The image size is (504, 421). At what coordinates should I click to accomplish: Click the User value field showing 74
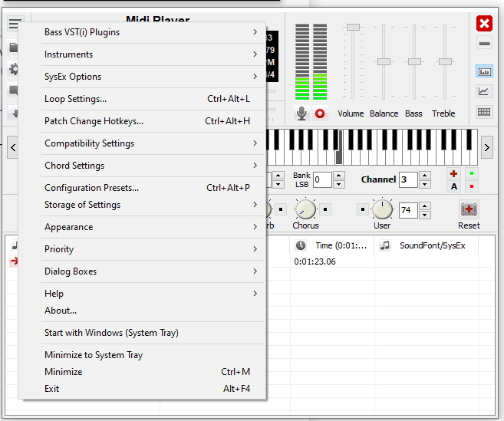[408, 210]
